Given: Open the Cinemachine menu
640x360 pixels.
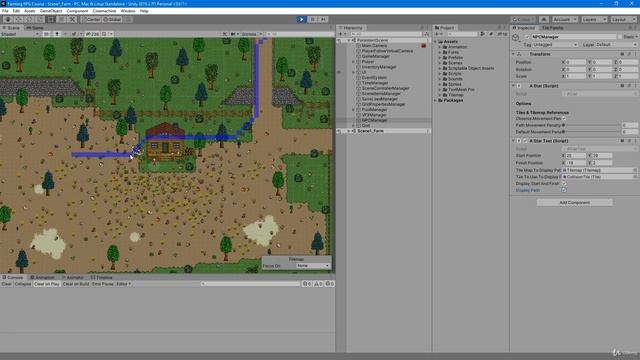Looking at the screenshot, I should click(x=104, y=11).
